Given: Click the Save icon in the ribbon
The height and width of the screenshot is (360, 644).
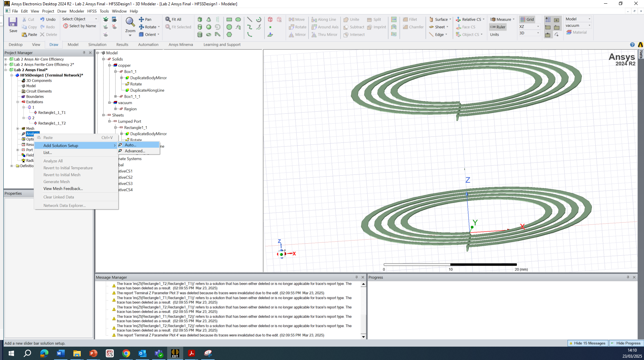Looking at the screenshot, I should click(x=13, y=23).
